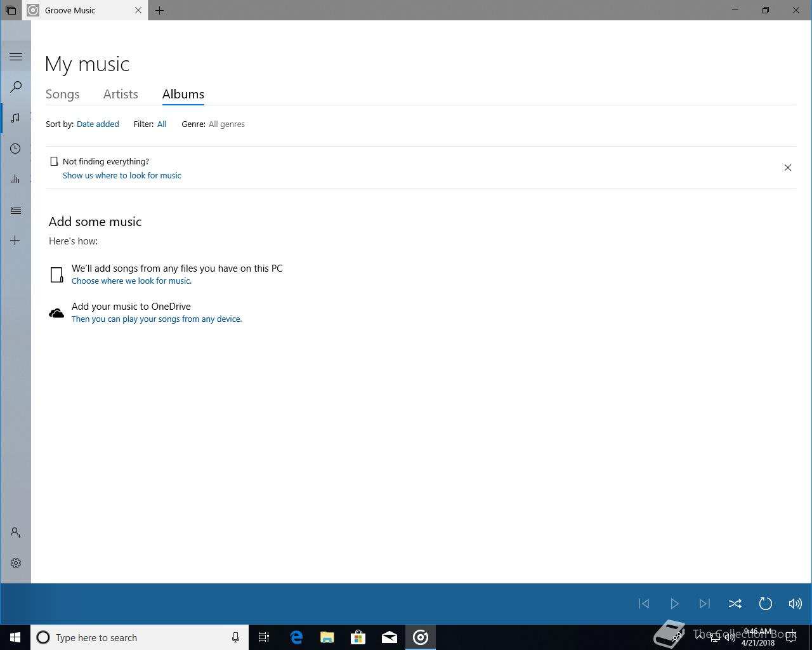This screenshot has width=812, height=650.
Task: Open Now playing bars icon
Action: 16,179
